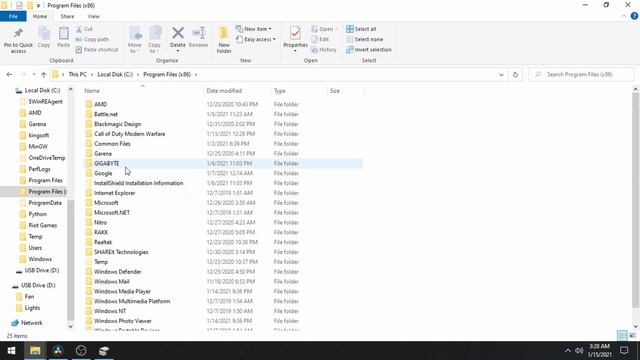Open the Windows Start menu
Screen dimensions: 640x360
pos(11,351)
